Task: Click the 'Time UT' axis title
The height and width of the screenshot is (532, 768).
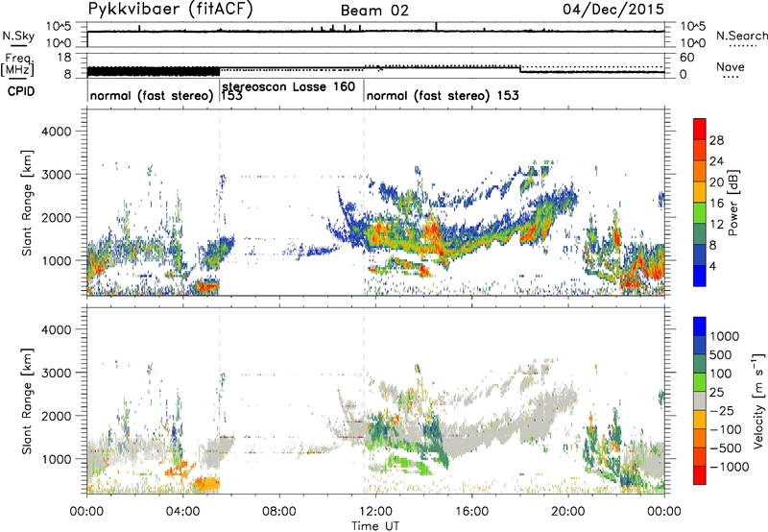Action: click(x=375, y=526)
